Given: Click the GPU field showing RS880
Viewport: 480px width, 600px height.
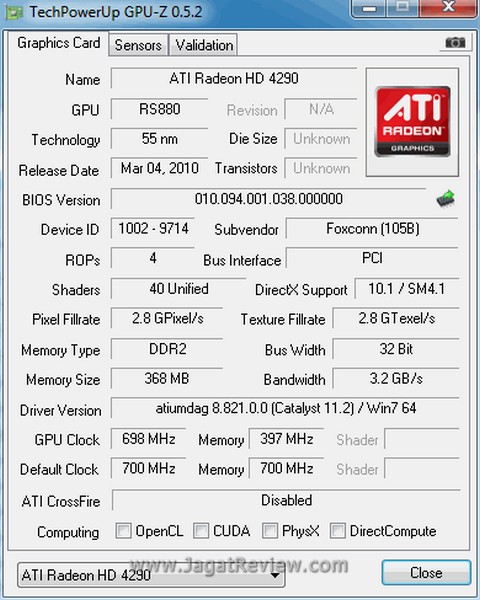Looking at the screenshot, I should pos(160,109).
